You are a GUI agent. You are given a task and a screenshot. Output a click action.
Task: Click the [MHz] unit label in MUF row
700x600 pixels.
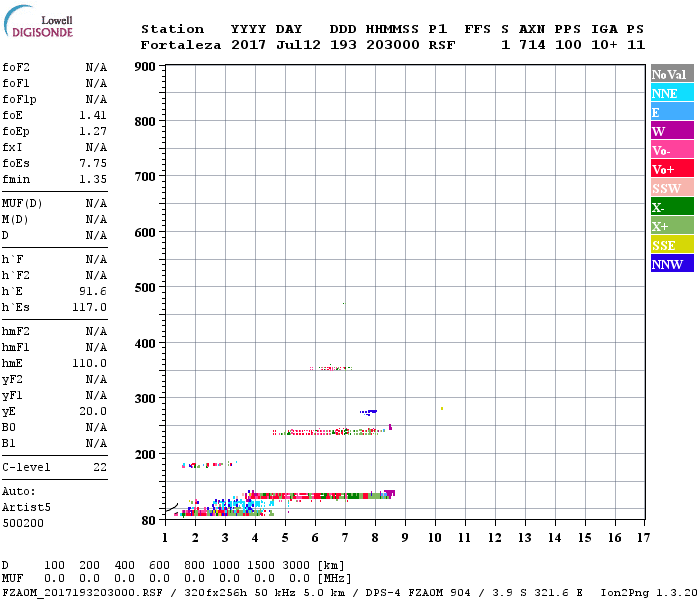(x=335, y=579)
